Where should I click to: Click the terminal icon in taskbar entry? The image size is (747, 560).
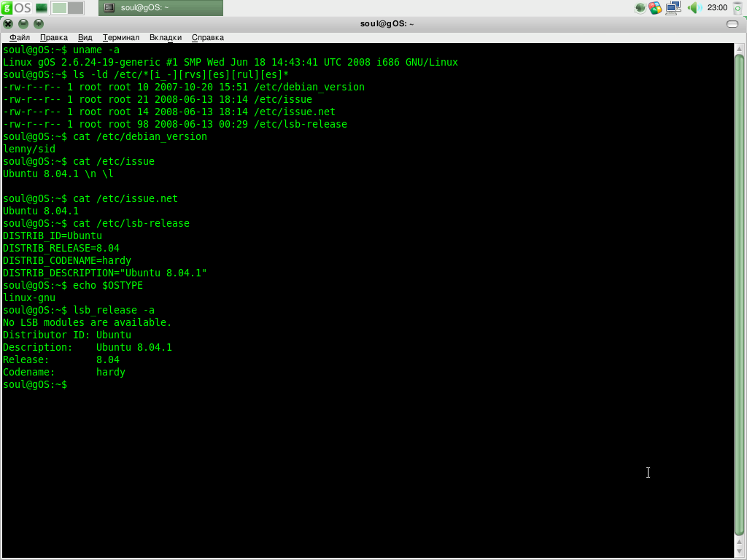(x=109, y=7)
